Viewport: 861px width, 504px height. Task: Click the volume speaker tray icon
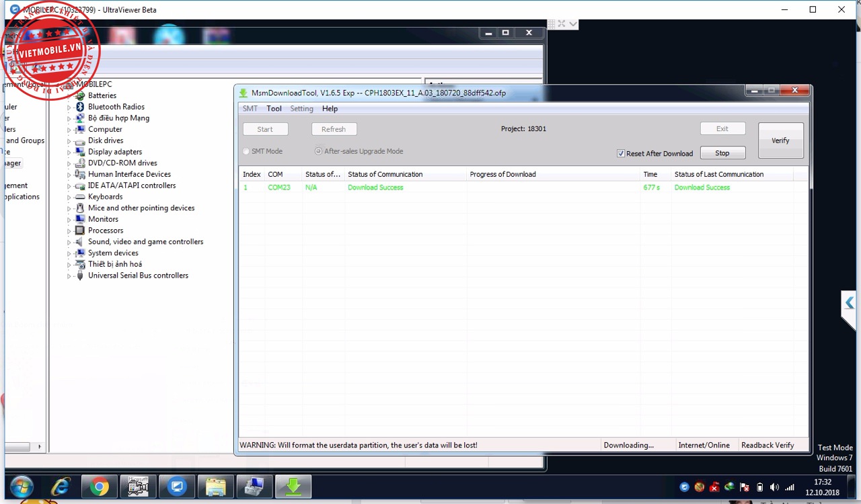(774, 487)
